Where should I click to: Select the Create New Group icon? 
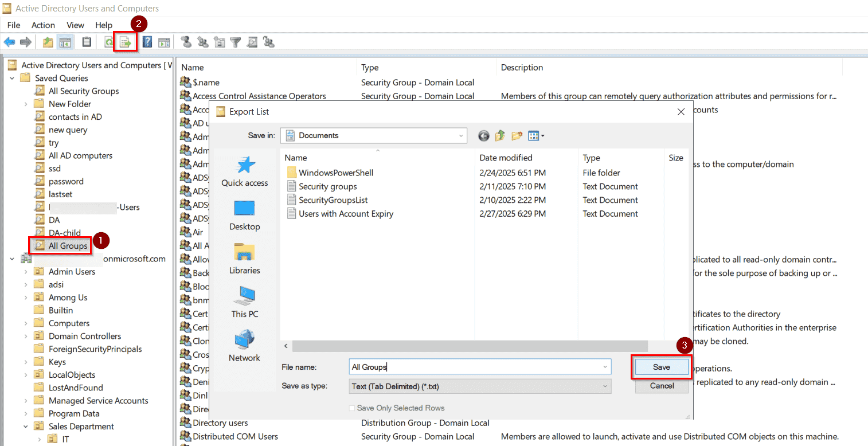(x=202, y=41)
